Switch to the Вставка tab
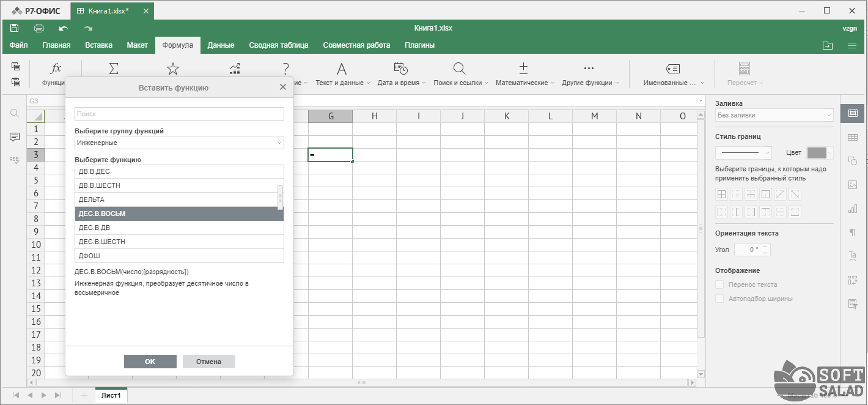Image resolution: width=868 pixels, height=405 pixels. (x=98, y=45)
